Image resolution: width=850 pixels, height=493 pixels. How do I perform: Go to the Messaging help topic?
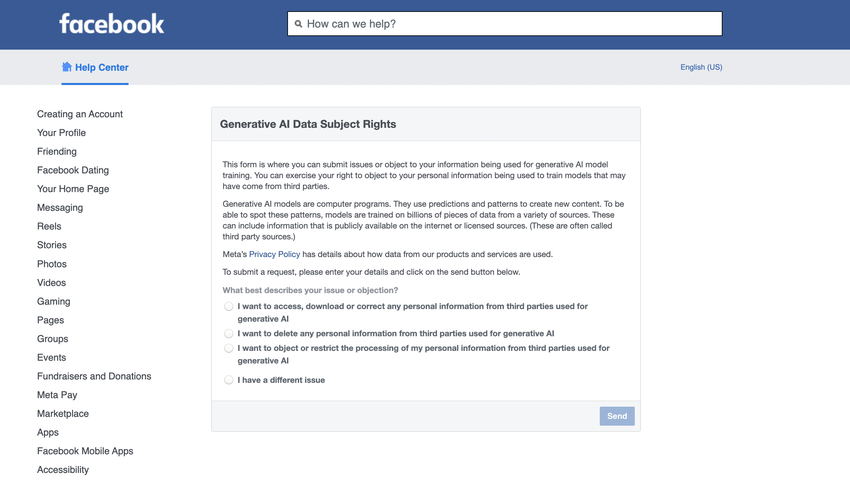coord(60,208)
